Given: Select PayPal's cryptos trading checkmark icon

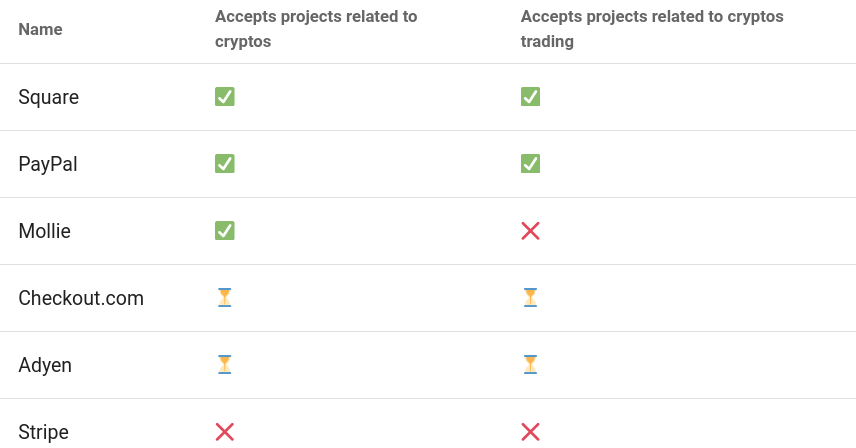Looking at the screenshot, I should point(530,164).
